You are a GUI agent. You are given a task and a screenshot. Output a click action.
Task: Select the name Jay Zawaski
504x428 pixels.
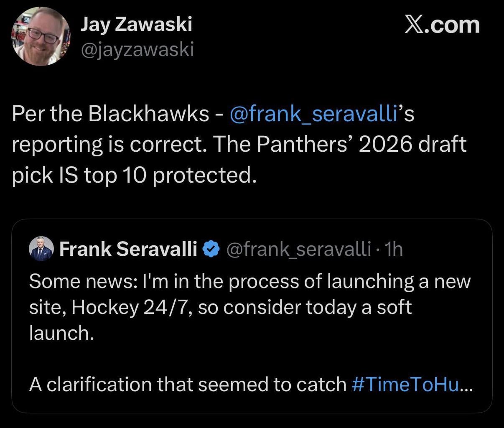136,24
